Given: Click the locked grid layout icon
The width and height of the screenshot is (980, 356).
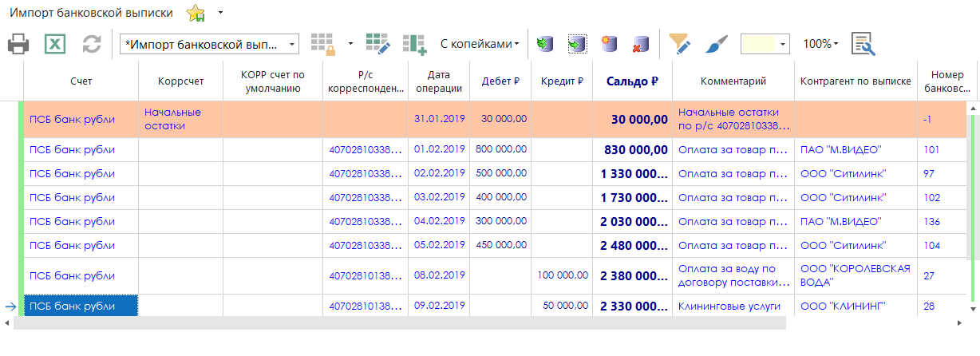Looking at the screenshot, I should pos(322,44).
